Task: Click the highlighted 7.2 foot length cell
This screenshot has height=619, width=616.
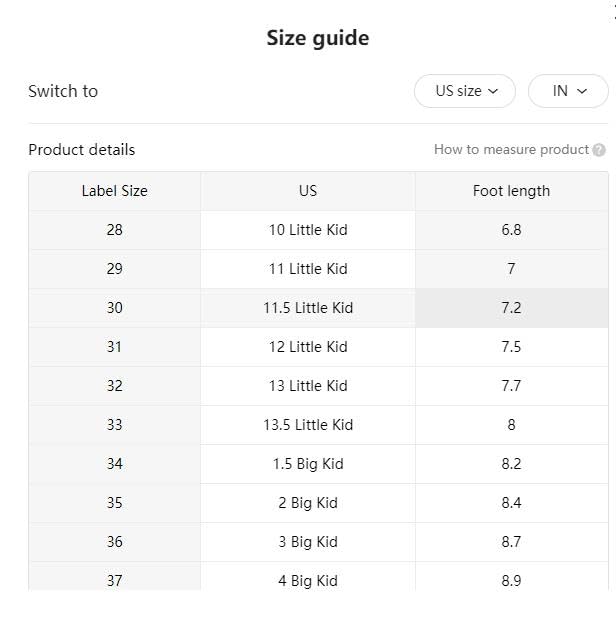Action: [x=511, y=308]
